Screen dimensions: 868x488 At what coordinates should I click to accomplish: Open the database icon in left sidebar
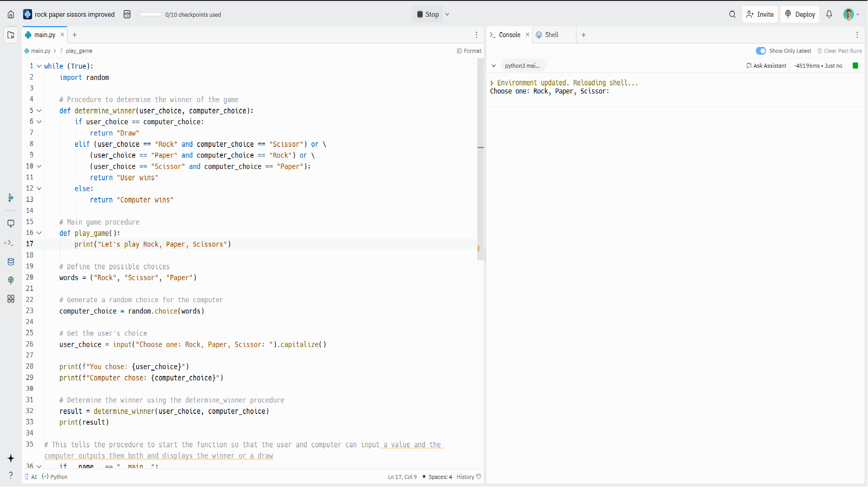(11, 262)
